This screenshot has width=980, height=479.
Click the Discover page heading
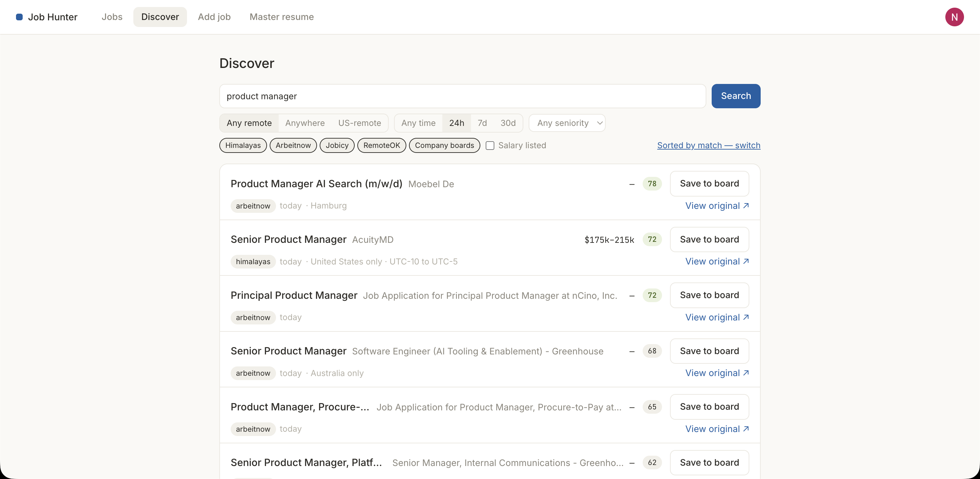pos(247,63)
